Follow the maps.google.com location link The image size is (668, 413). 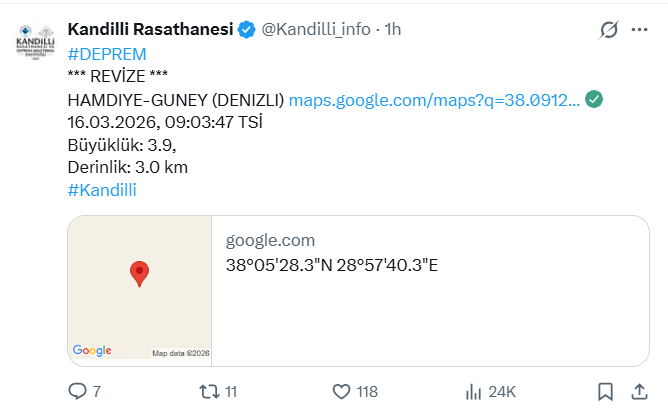[x=434, y=100]
